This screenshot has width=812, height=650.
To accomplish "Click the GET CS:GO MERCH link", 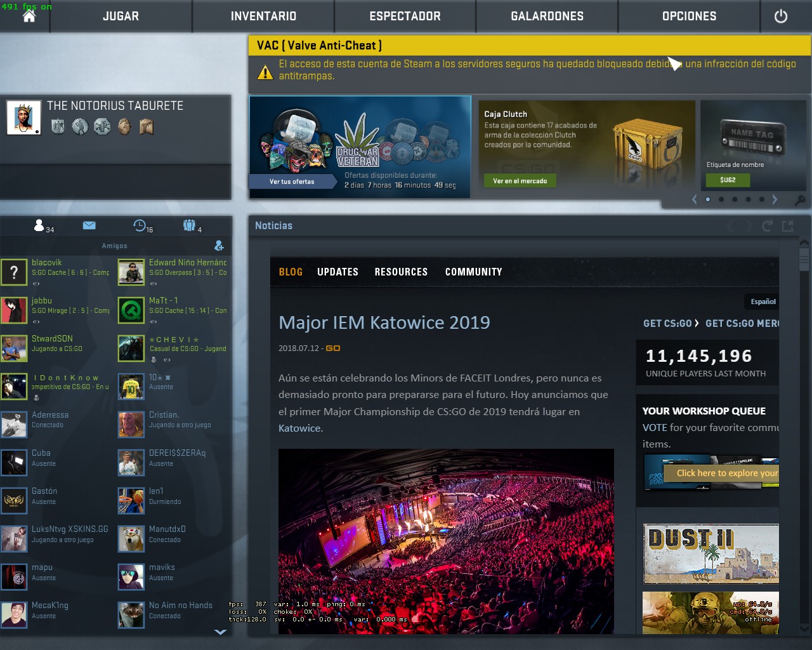I will point(742,323).
